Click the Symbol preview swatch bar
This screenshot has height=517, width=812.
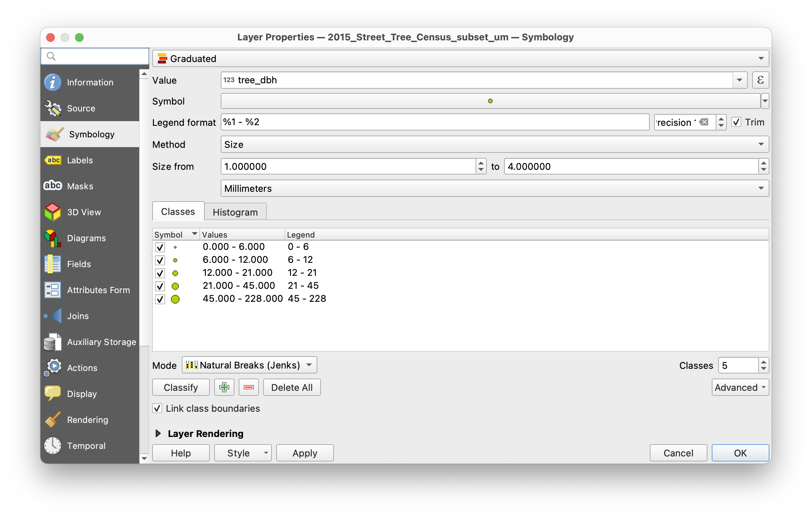[490, 101]
